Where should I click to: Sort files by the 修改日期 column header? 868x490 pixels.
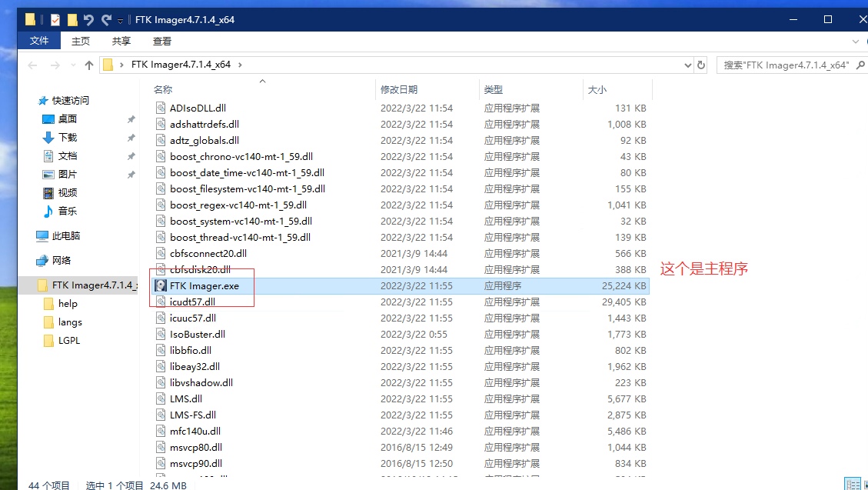click(x=399, y=90)
